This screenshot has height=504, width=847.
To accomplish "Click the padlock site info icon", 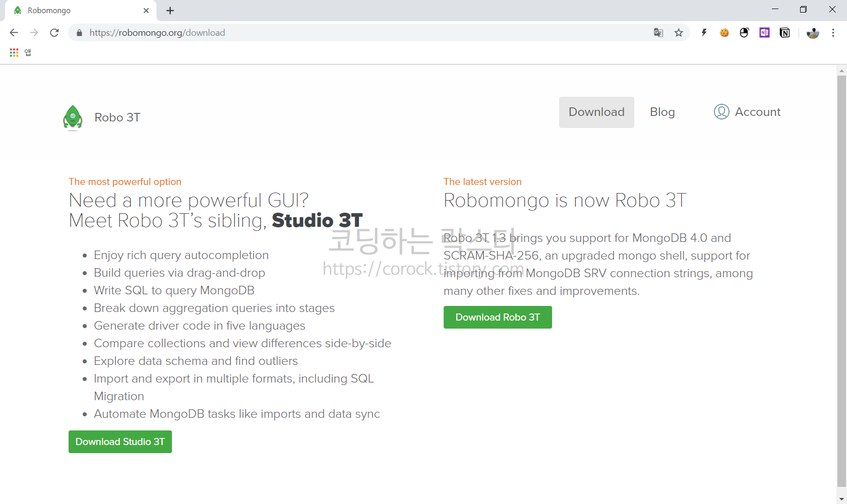I will [x=79, y=33].
